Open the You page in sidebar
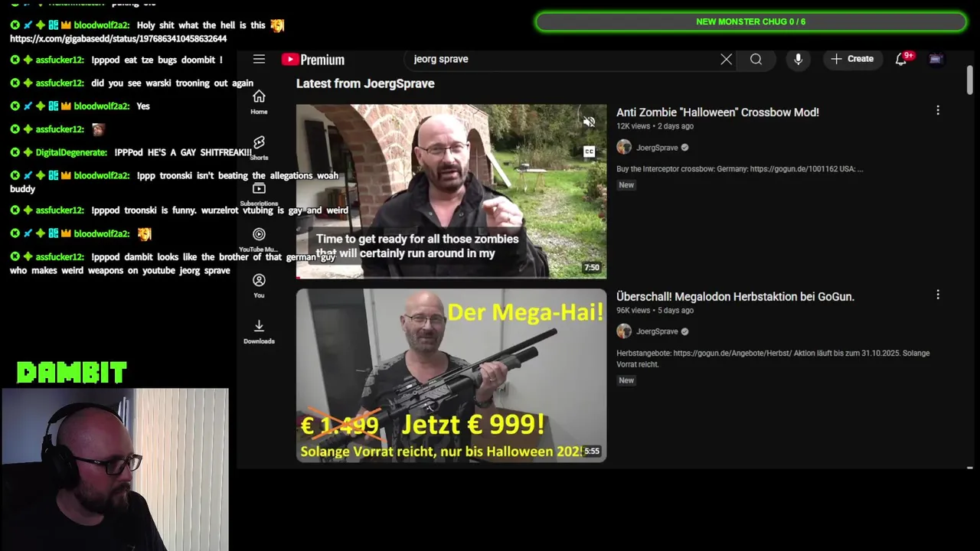The width and height of the screenshot is (980, 551). (x=259, y=285)
